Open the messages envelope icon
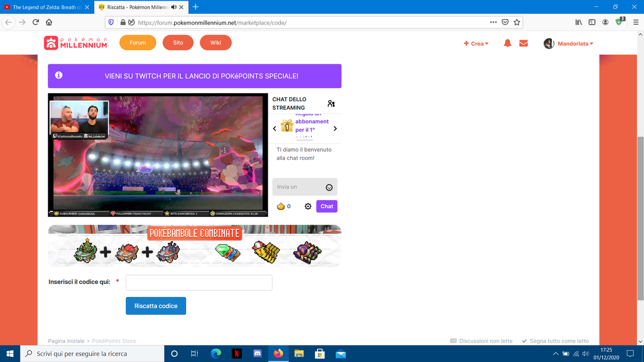Image resolution: width=644 pixels, height=362 pixels. pos(523,44)
